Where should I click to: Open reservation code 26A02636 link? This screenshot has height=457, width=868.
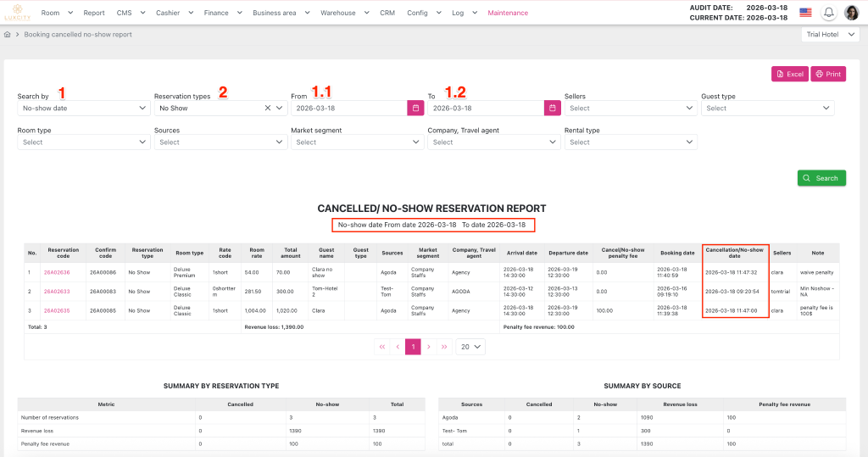pyautogui.click(x=58, y=272)
